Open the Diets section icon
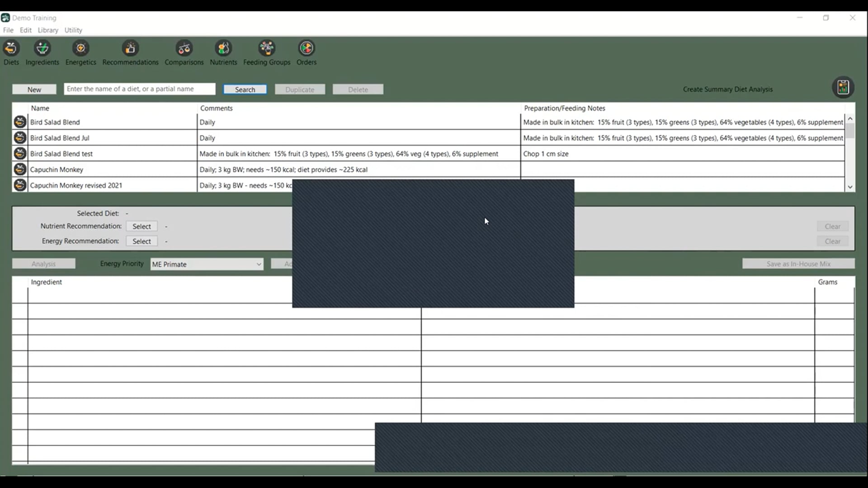868x488 pixels. point(11,48)
